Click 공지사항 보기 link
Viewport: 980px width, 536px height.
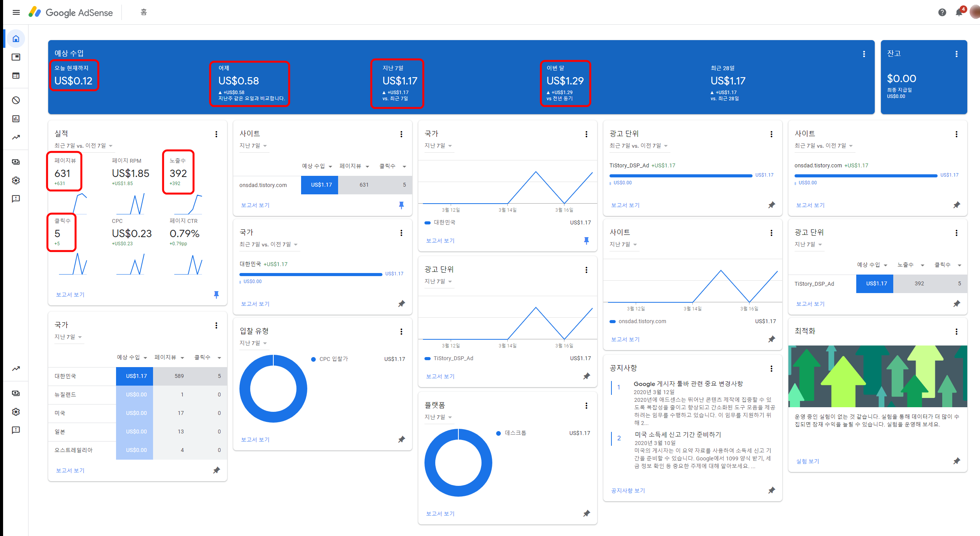628,490
